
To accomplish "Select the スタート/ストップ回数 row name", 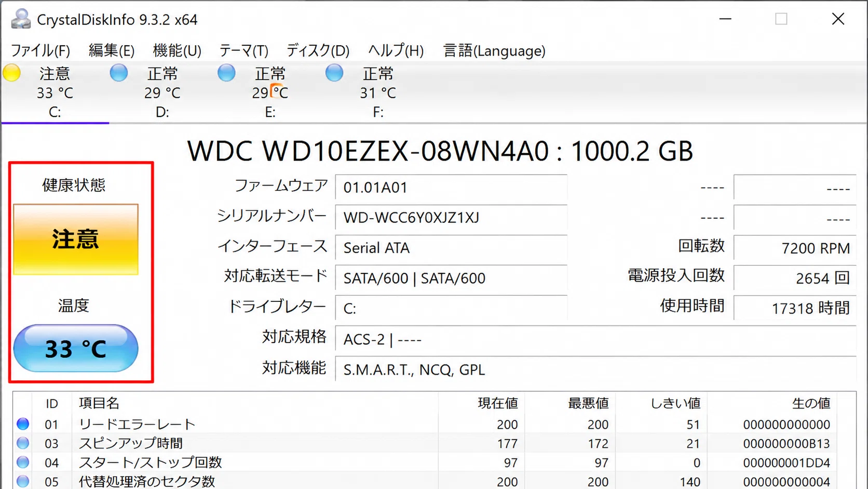I will tap(151, 462).
